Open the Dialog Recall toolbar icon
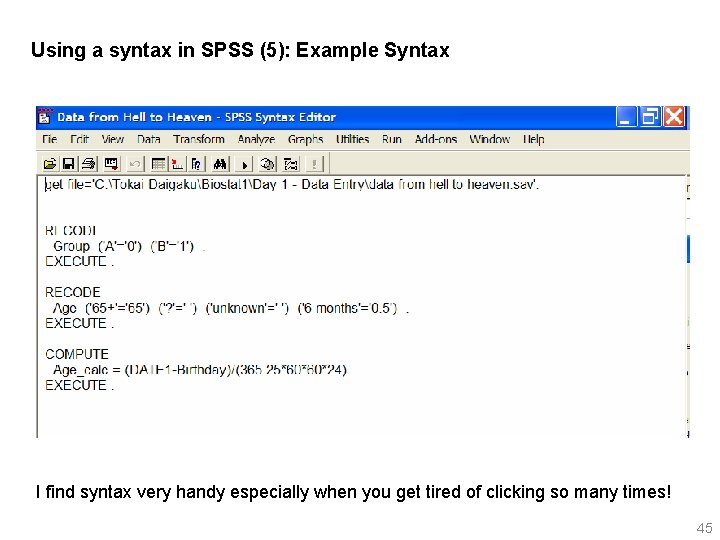The image size is (720, 540). coord(111,163)
